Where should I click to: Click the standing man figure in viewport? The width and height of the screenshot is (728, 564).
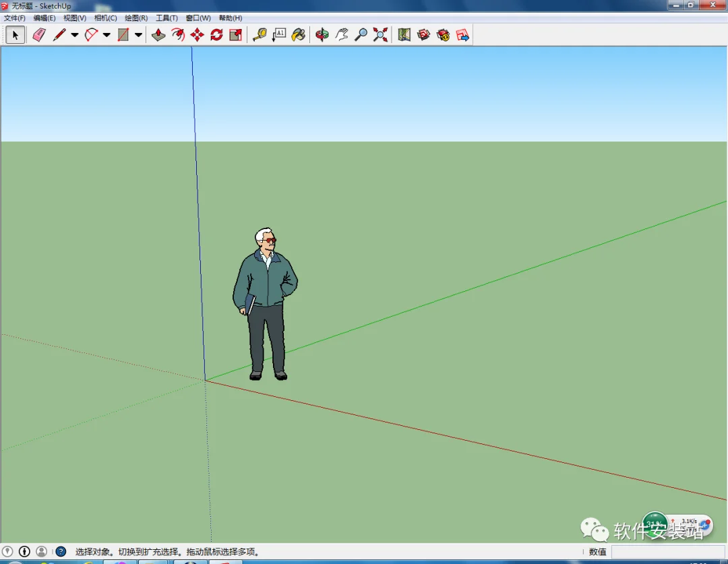266,304
